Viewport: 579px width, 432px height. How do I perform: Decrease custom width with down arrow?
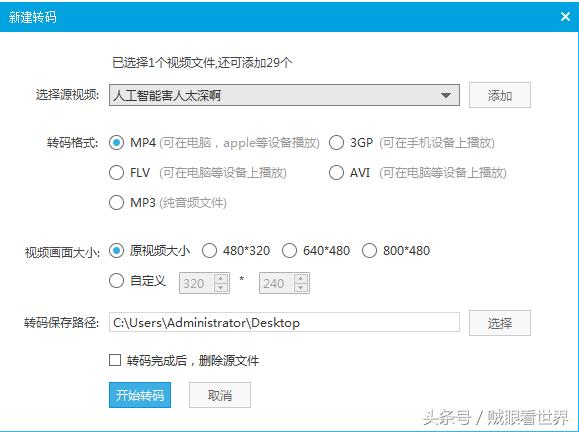click(221, 288)
